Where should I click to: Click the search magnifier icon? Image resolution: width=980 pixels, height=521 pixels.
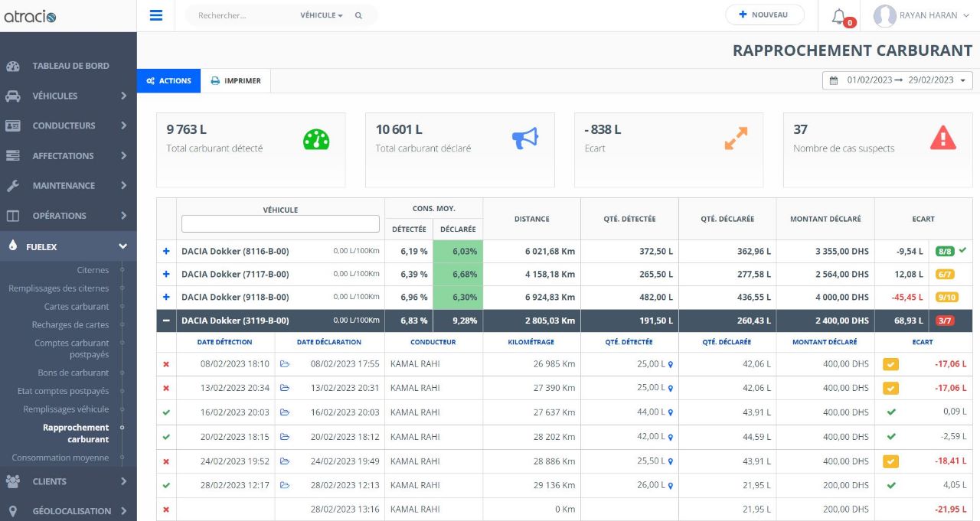[x=358, y=15]
